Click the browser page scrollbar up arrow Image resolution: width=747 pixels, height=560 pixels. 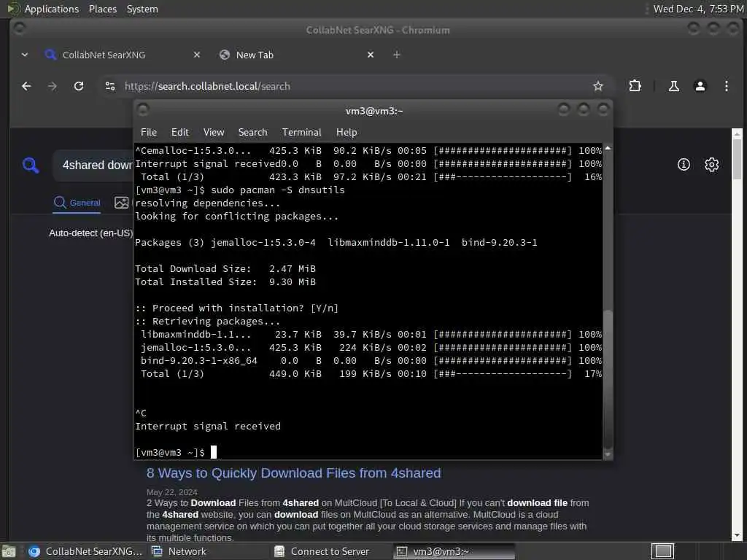pyautogui.click(x=737, y=134)
